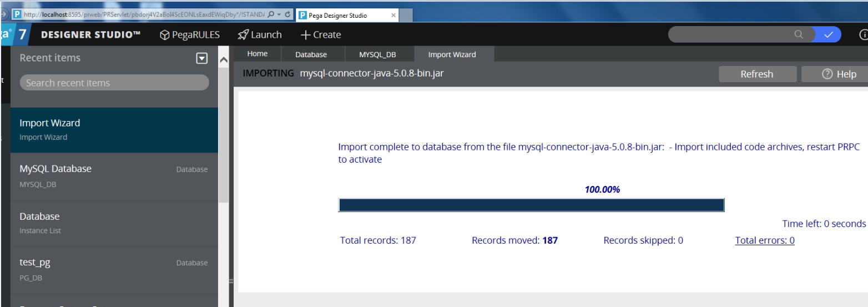Open the Create menu
This screenshot has height=307, width=868.
click(x=320, y=34)
